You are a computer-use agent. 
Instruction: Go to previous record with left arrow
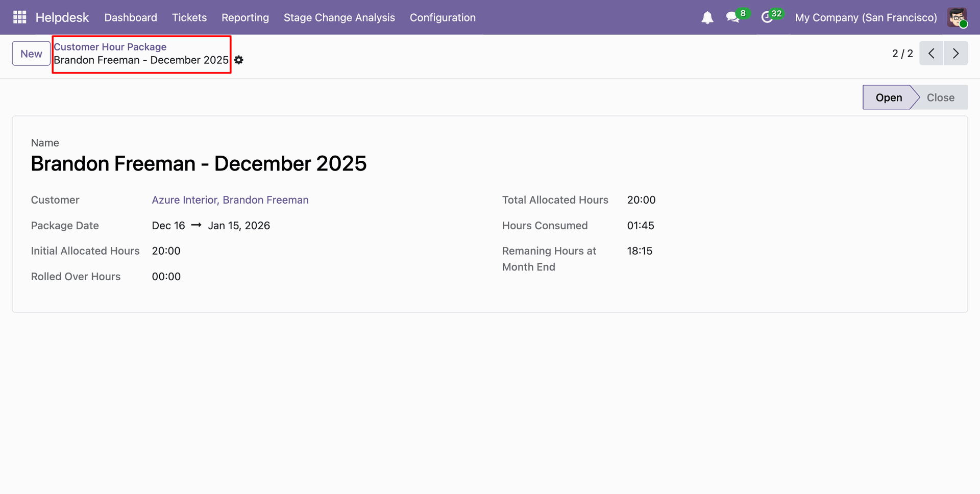931,54
